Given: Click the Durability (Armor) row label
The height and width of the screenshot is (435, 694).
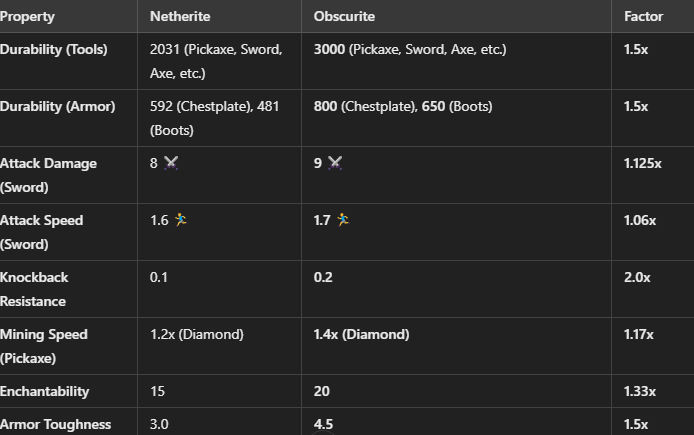Looking at the screenshot, I should [56, 106].
